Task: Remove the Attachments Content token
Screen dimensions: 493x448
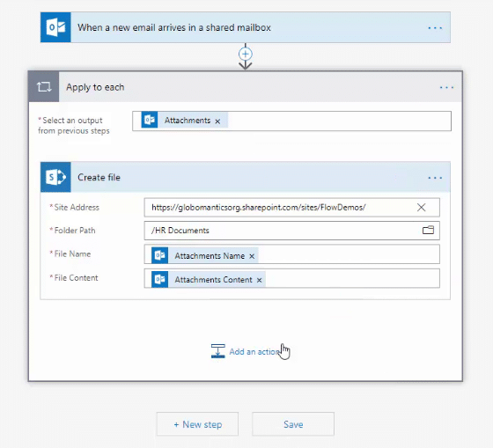Action: pos(259,280)
